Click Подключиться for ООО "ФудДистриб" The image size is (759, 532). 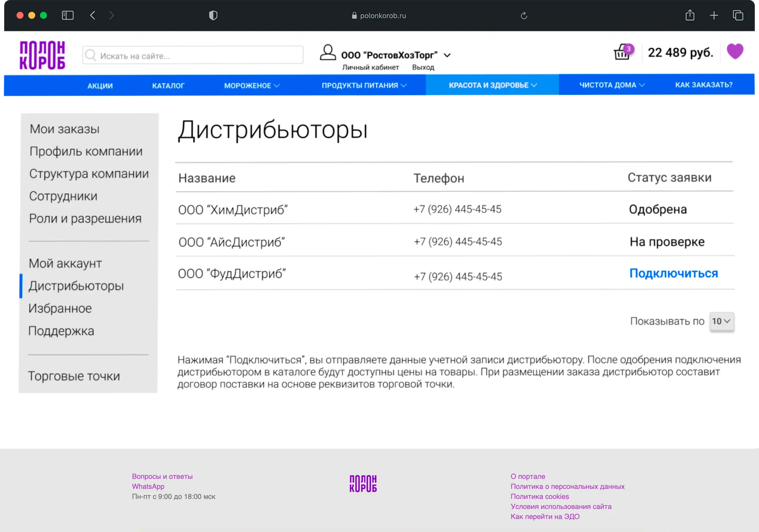tap(673, 273)
